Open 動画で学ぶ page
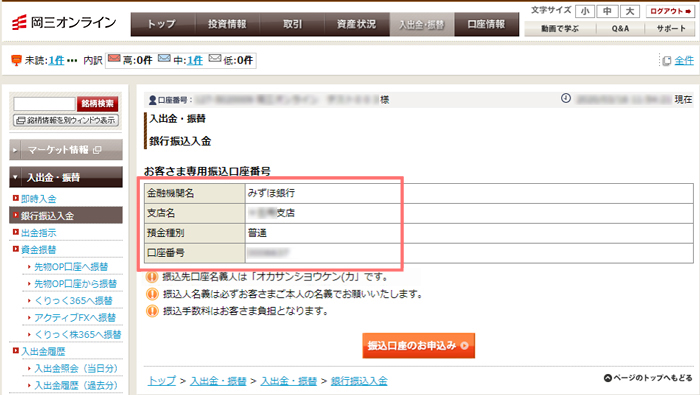The image size is (700, 395). (x=560, y=29)
